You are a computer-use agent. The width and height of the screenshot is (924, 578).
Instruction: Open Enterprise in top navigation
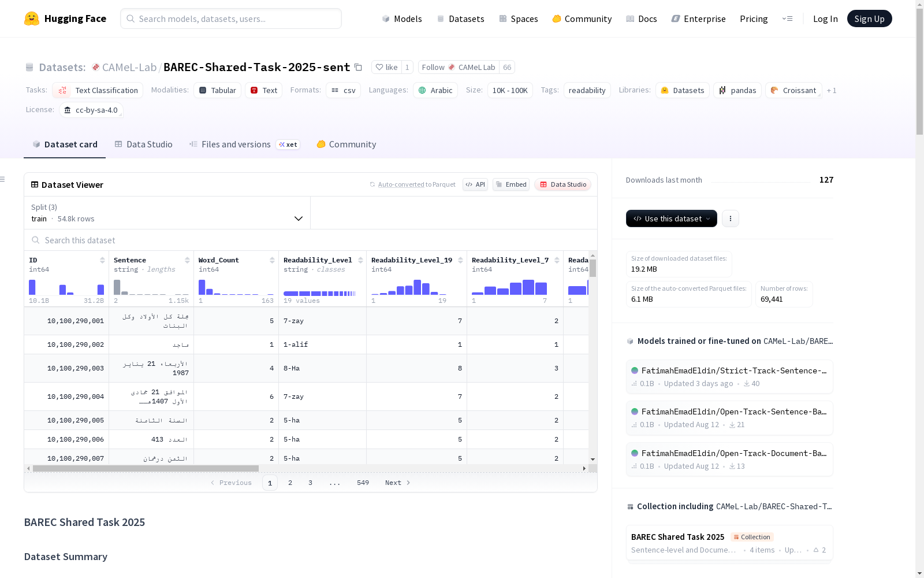click(699, 18)
